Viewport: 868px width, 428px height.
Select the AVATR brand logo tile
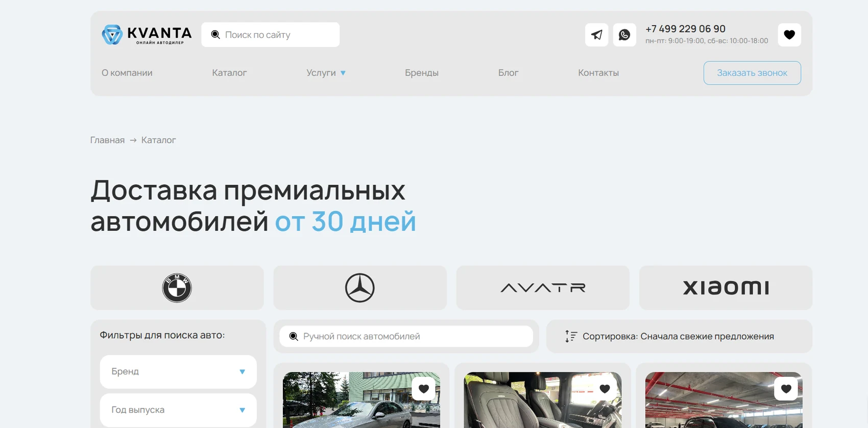point(543,288)
